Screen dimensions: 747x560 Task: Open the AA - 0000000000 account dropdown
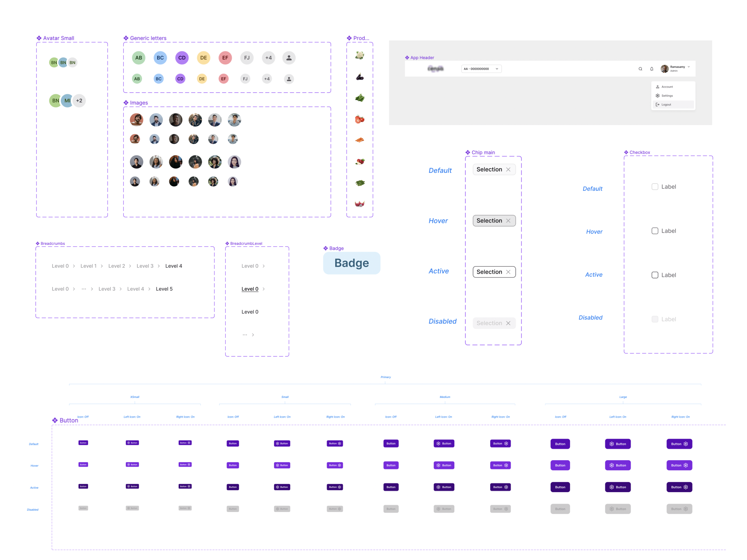[x=481, y=69]
